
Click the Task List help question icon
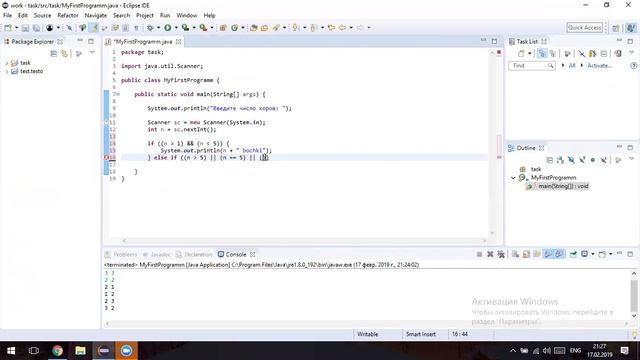click(x=633, y=65)
